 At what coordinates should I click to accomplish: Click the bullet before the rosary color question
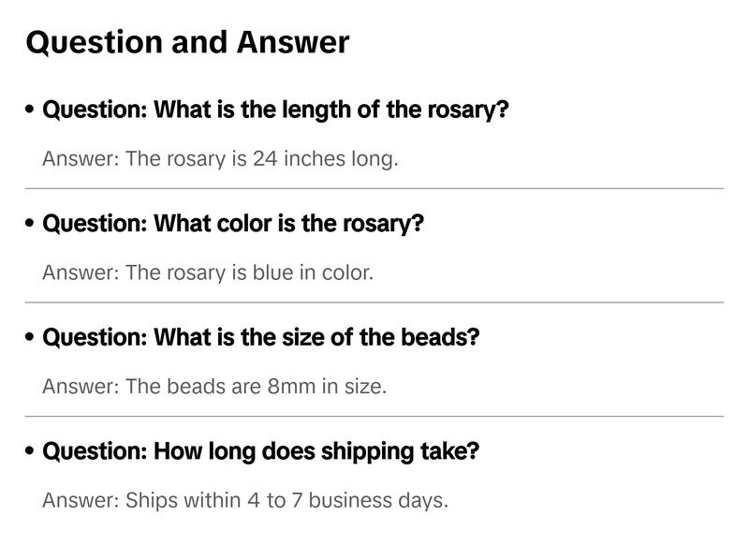(31, 225)
